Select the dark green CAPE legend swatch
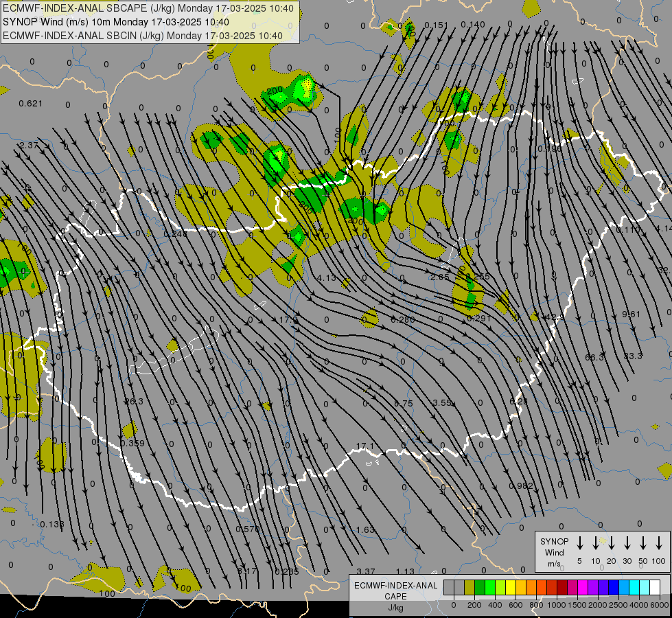Viewport: 672px width, 618px height. (x=480, y=588)
